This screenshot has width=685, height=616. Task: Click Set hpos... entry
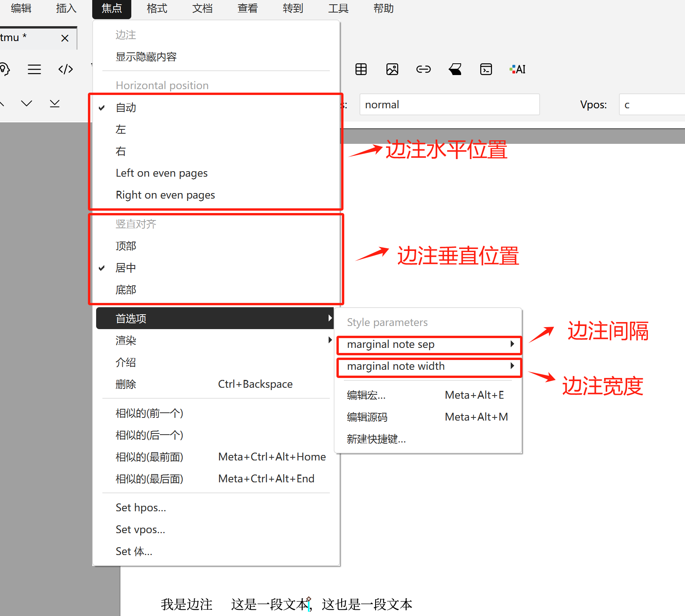coord(141,508)
